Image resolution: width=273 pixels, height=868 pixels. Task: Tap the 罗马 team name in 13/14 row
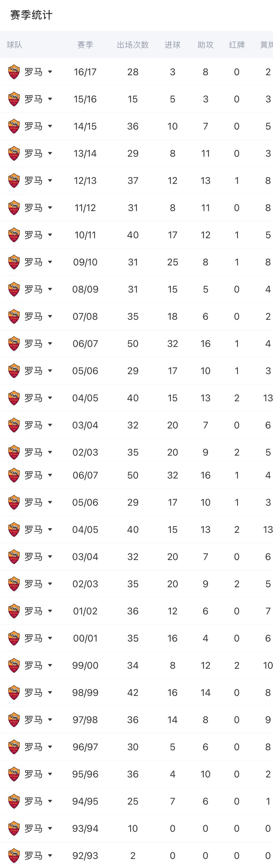(33, 153)
